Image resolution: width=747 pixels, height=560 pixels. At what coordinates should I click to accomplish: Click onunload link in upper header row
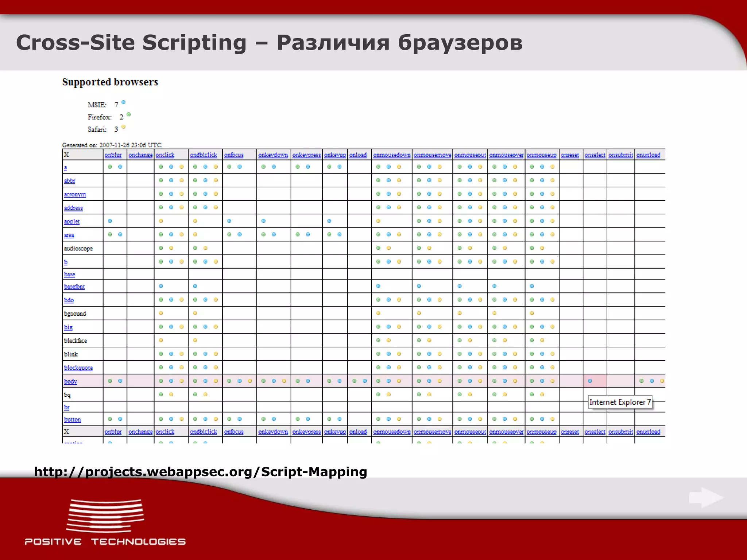coord(648,155)
